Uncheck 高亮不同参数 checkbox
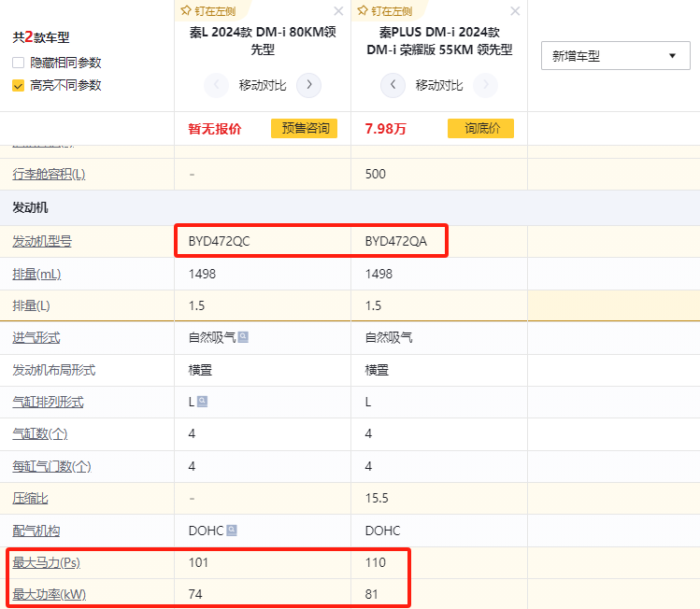The image size is (700, 609). click(x=19, y=85)
